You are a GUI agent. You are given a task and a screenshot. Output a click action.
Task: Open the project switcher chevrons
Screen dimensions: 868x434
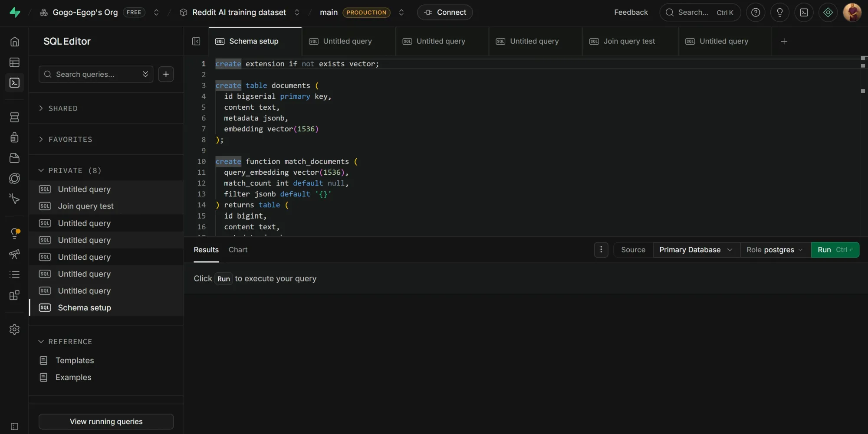[297, 12]
